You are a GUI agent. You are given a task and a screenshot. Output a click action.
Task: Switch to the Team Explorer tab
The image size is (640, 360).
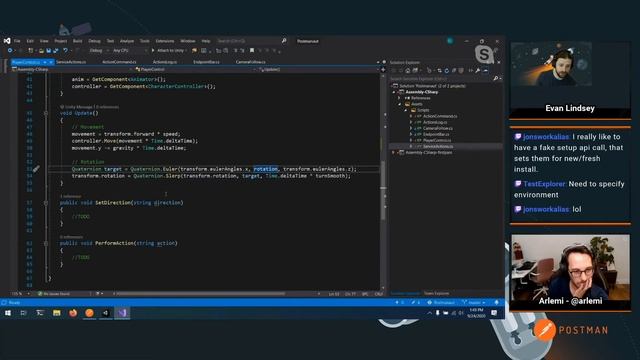tap(436, 293)
